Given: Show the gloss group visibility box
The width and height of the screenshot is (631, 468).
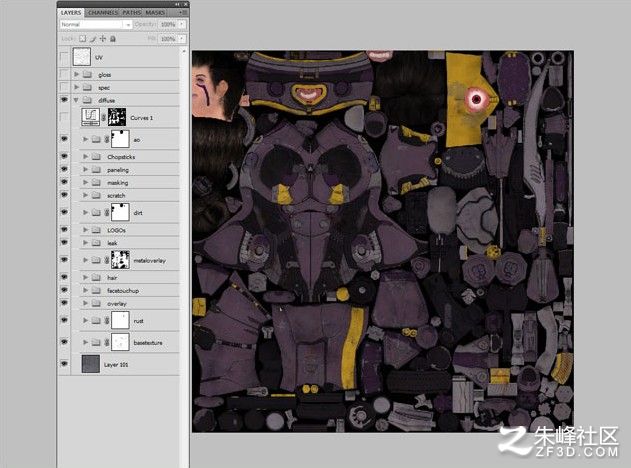Looking at the screenshot, I should tap(64, 74).
